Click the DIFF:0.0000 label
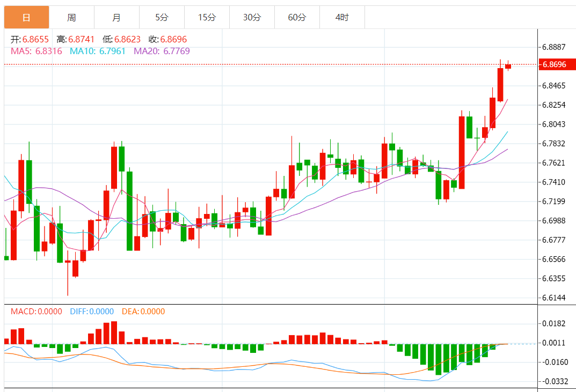Screen dimensions: 576x392 point(92,312)
